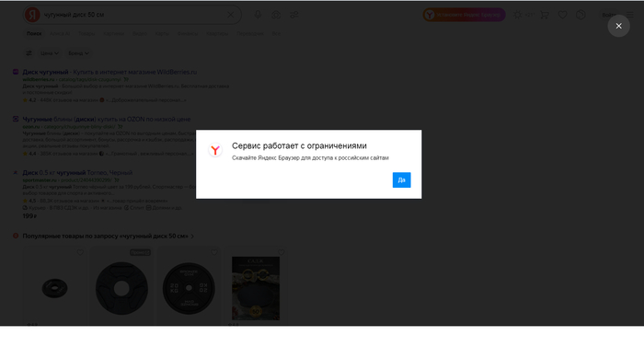The image size is (644, 358).
Task: Open the 20 KG weight plate thumbnail
Action: pos(189,289)
